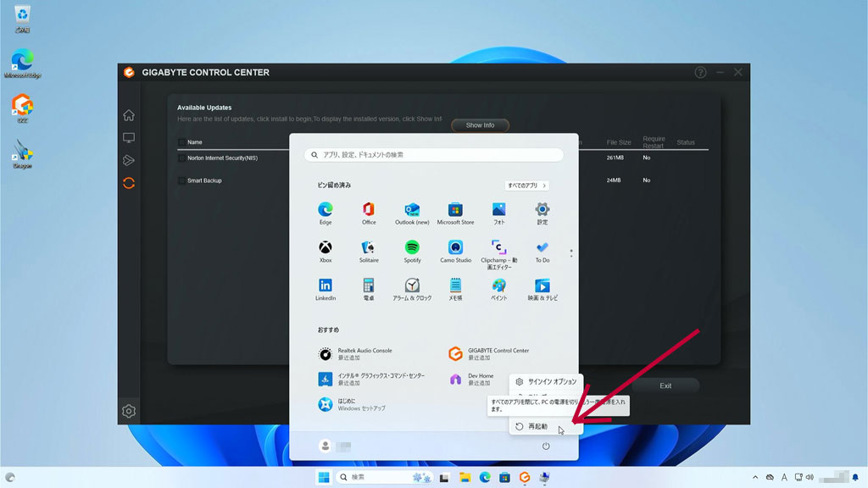Screen dimensions: 868x488
Task: Open Gigabyte Control Center settings gear
Action: [129, 411]
